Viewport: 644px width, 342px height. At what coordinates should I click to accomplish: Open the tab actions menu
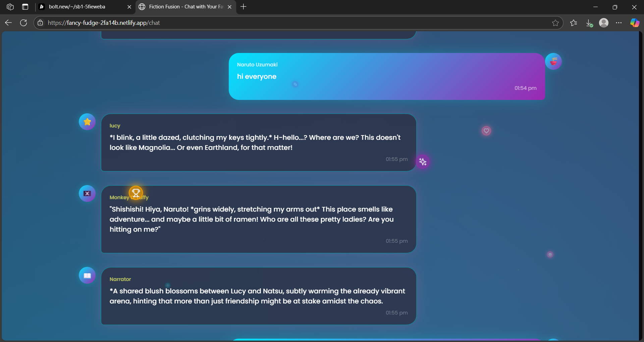coord(25,7)
